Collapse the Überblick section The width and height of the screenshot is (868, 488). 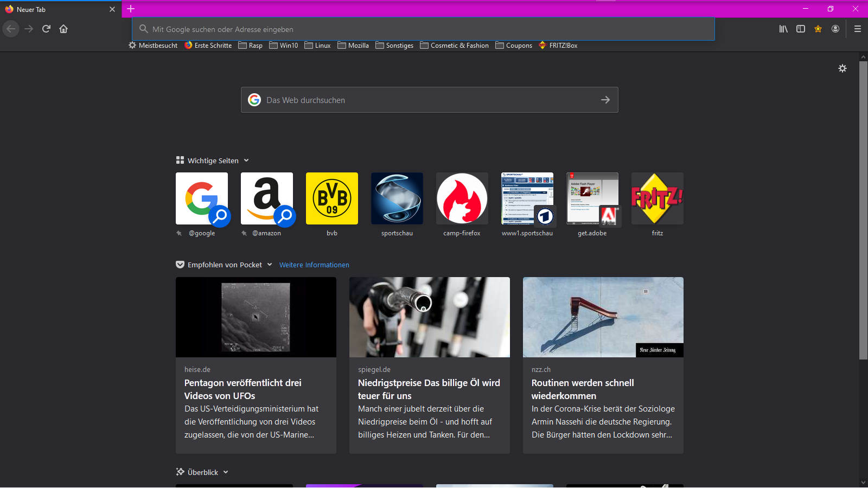pos(226,472)
